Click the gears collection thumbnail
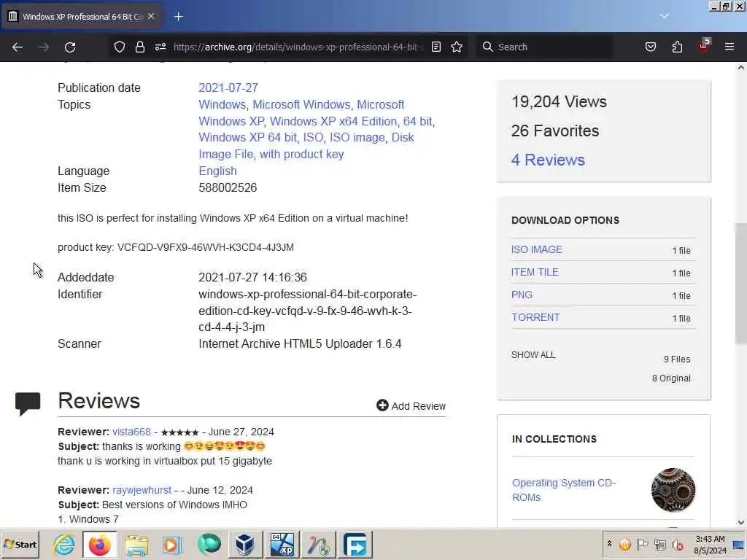Screen dimensions: 747x560 673,490
